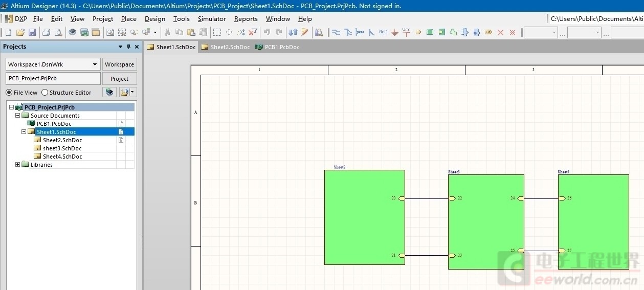This screenshot has height=290, width=644.
Task: Open the Reports menu
Action: [x=246, y=18]
